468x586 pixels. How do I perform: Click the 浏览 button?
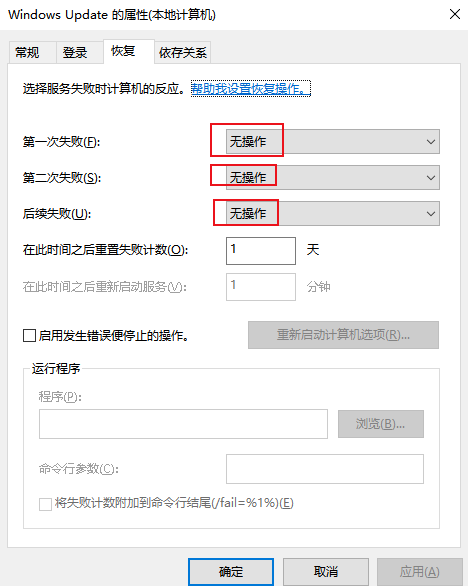tap(381, 424)
